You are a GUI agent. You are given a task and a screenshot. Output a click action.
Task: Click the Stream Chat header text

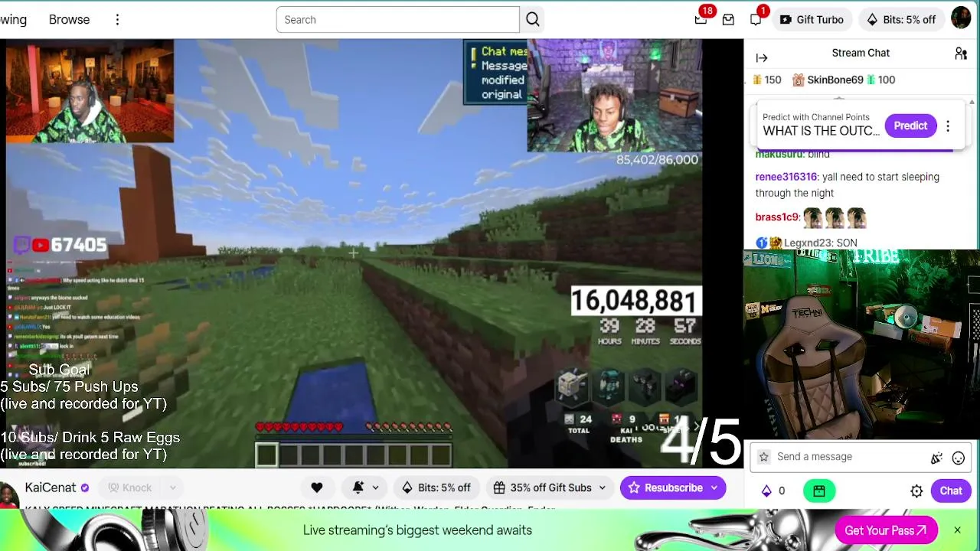click(x=861, y=54)
